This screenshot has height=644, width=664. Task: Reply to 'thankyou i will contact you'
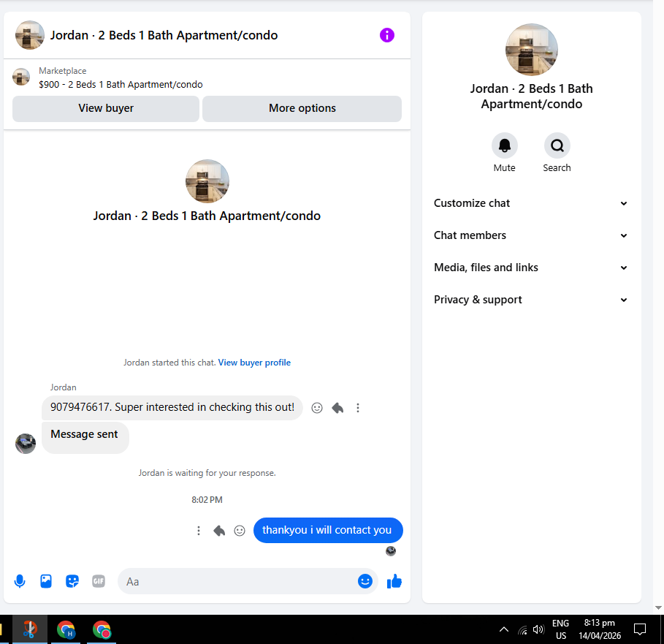219,531
